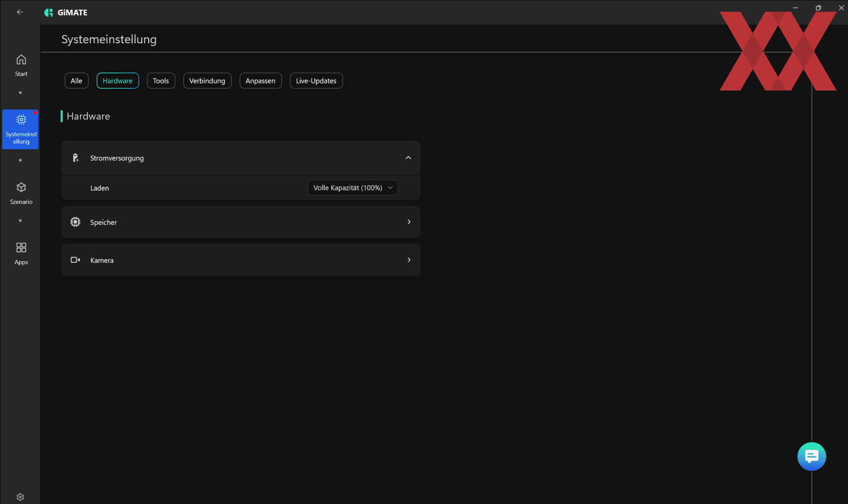The image size is (848, 504).
Task: Open the Apps section
Action: point(21,254)
